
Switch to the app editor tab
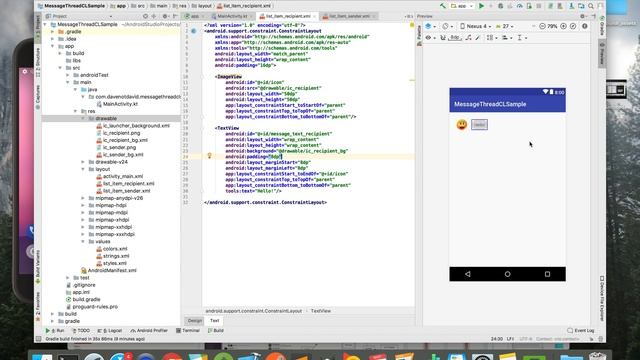[194, 16]
